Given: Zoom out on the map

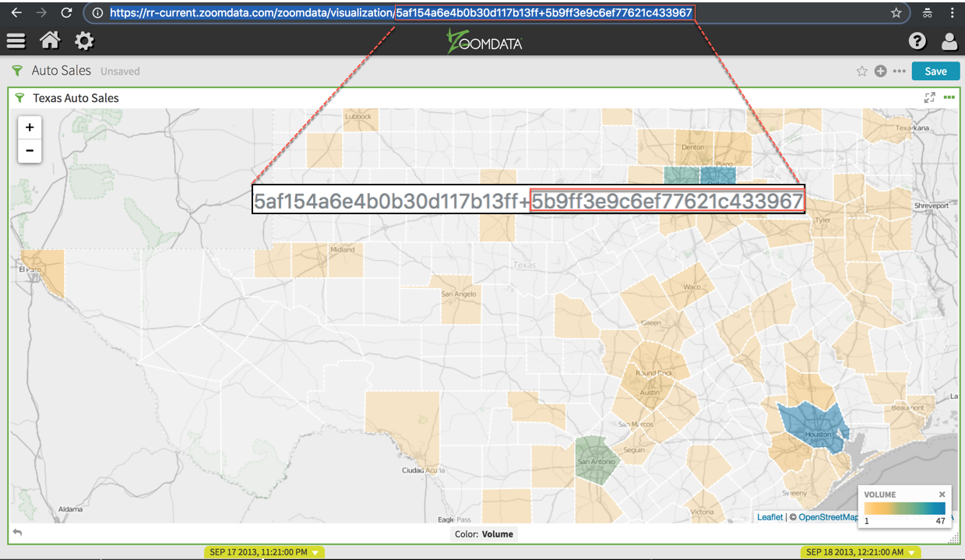Looking at the screenshot, I should point(30,150).
